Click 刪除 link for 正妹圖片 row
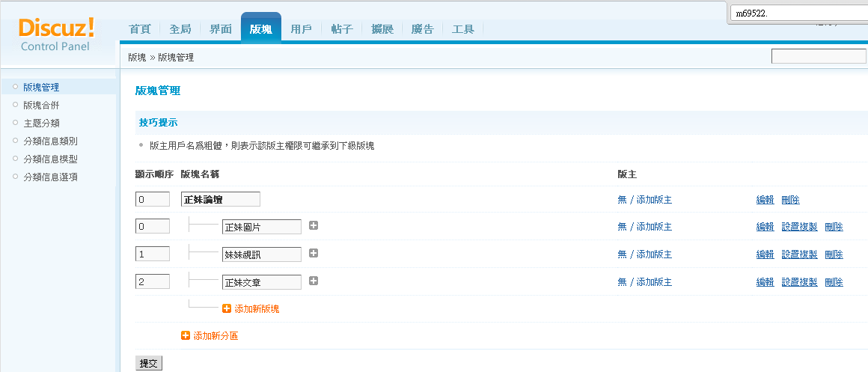 click(834, 227)
